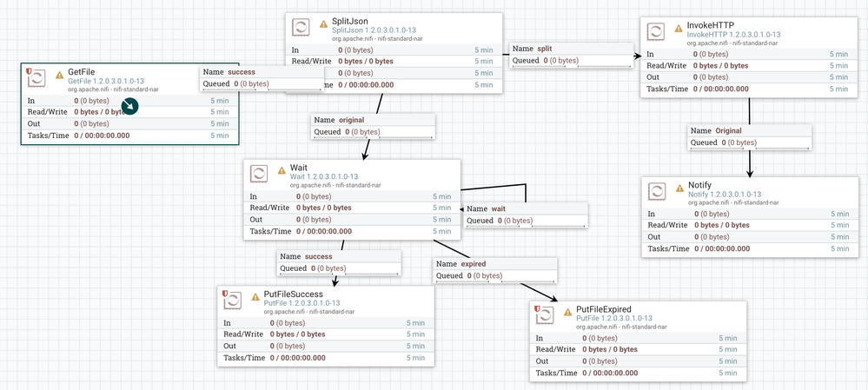Click the Read/Write row of the Wait processor

pos(352,208)
